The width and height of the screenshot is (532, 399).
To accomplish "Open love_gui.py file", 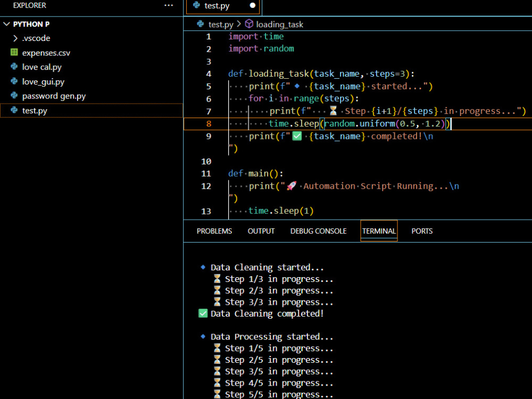I will coord(43,82).
